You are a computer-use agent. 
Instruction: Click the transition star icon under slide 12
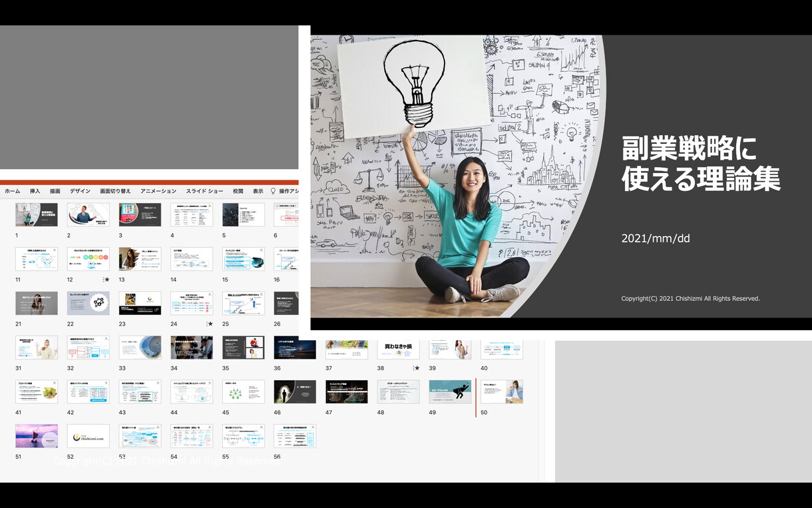pos(106,280)
